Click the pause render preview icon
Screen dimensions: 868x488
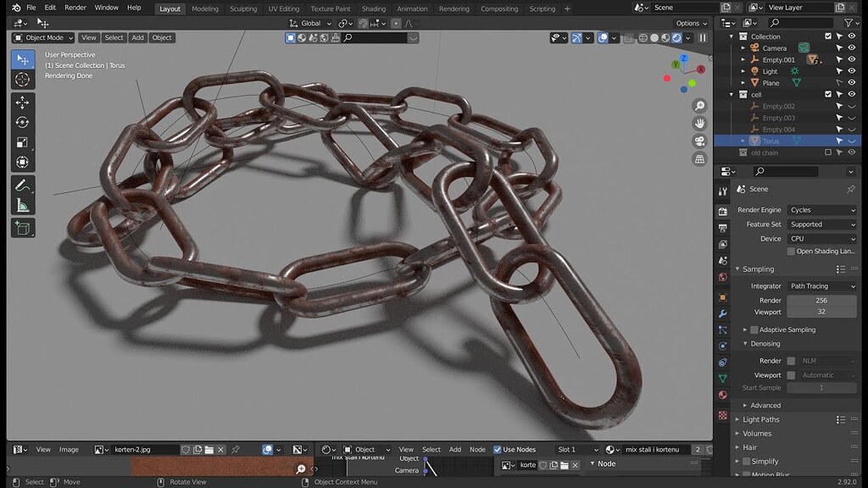click(703, 38)
